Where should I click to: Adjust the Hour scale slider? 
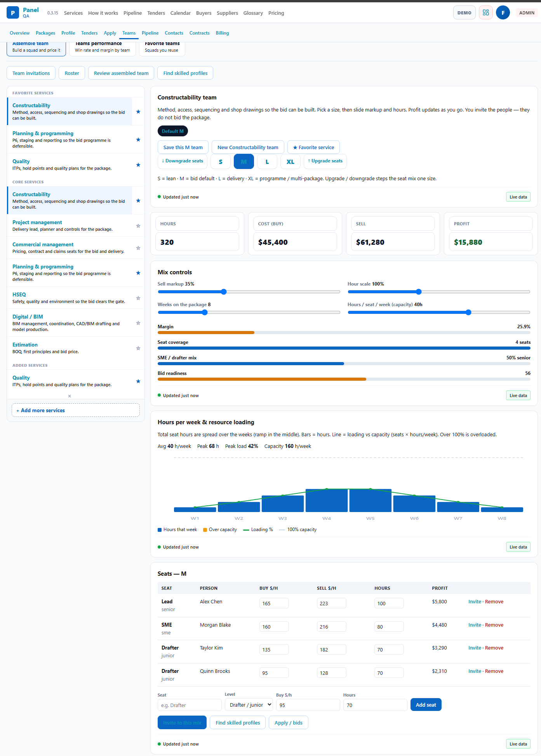tap(439, 292)
